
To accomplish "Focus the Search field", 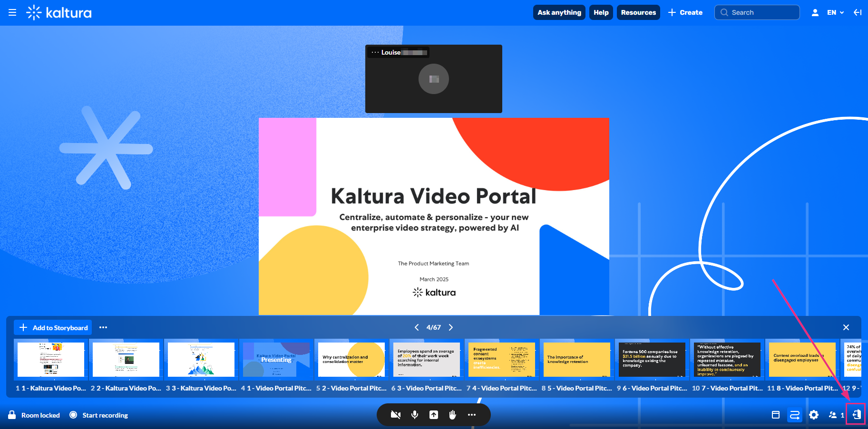I will 757,12.
